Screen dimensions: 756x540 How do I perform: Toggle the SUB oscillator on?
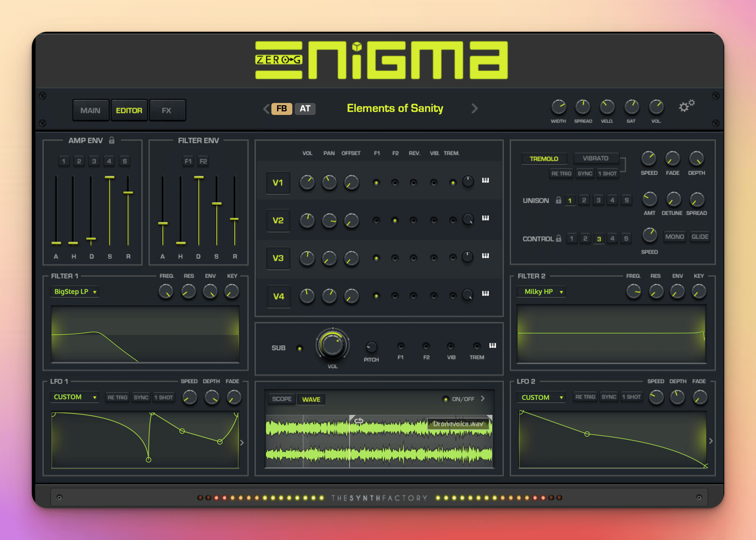point(300,348)
